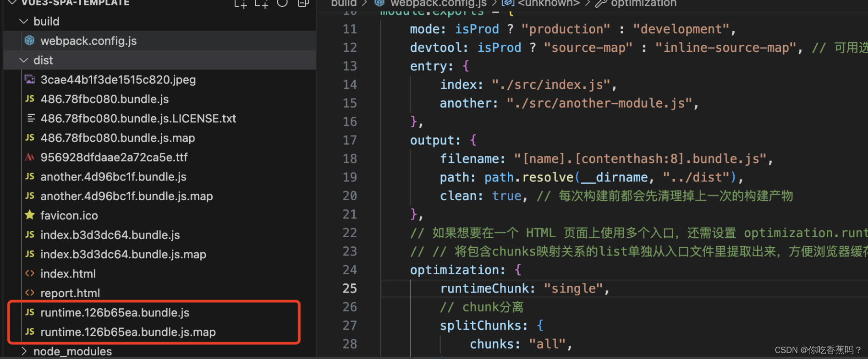
Task: Click the image icon of 3cae44b1f3de1515c820.jpeg
Action: 30,80
